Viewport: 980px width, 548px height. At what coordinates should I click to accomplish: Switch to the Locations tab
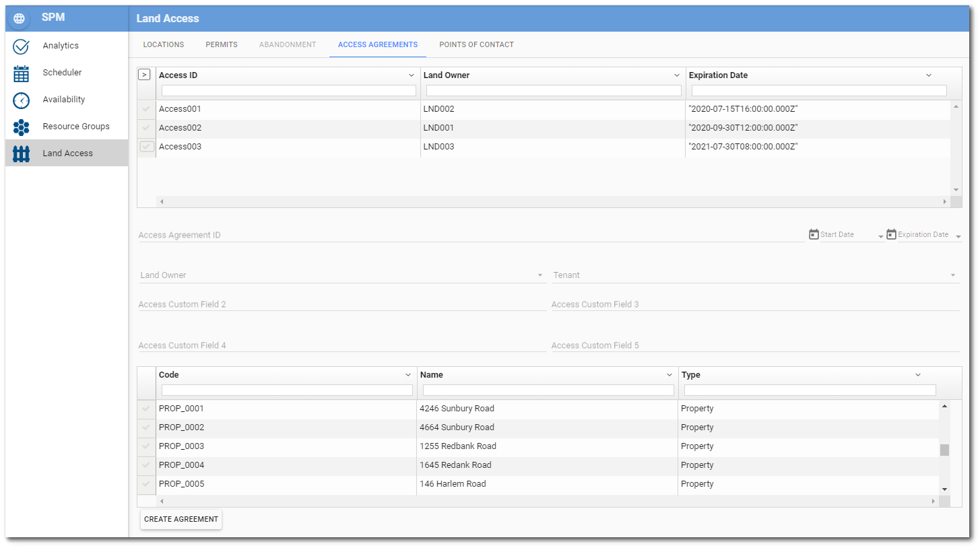click(x=164, y=44)
